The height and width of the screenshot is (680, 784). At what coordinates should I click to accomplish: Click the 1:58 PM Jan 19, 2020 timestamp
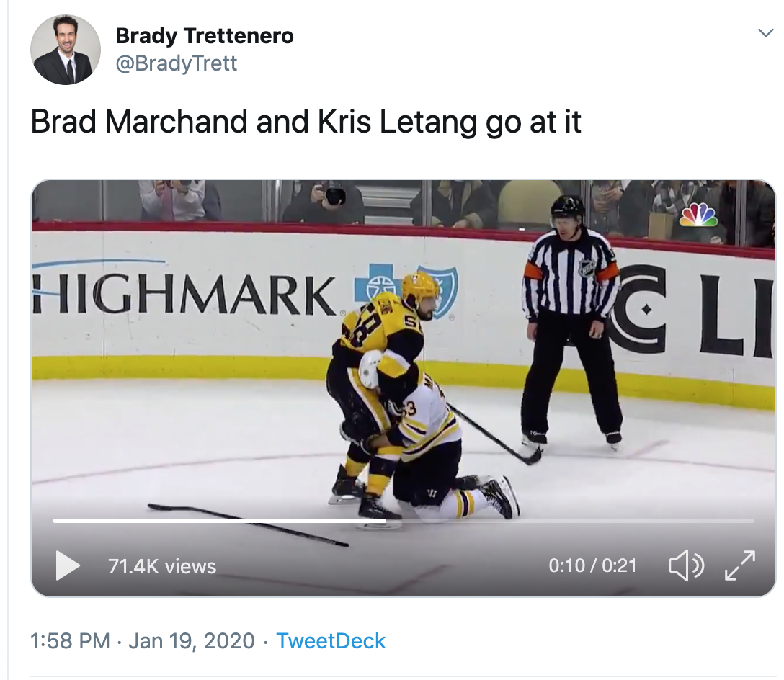[143, 641]
